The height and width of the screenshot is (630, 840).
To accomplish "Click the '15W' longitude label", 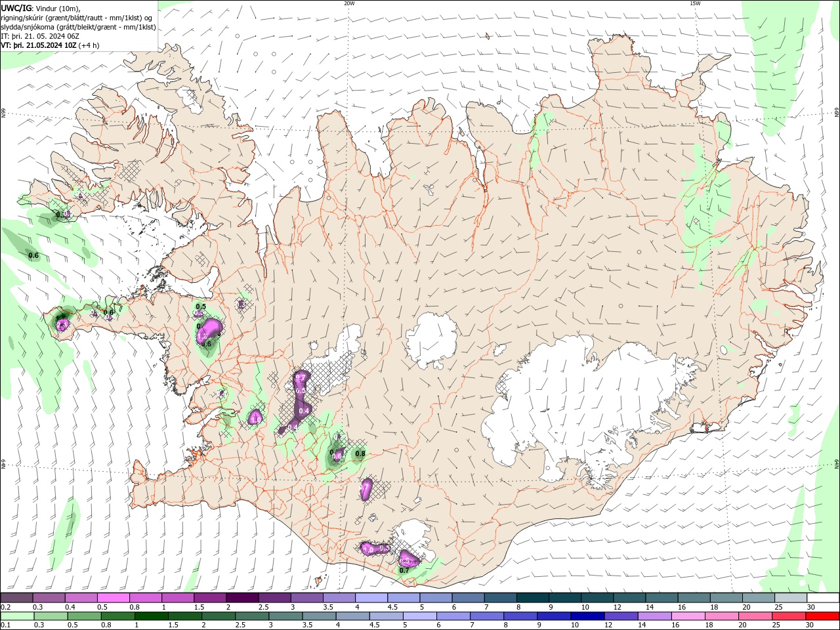I will (695, 3).
